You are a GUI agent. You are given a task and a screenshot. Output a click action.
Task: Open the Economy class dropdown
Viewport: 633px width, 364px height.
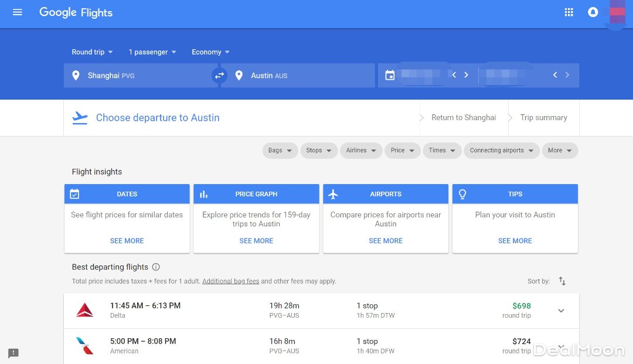click(x=210, y=52)
